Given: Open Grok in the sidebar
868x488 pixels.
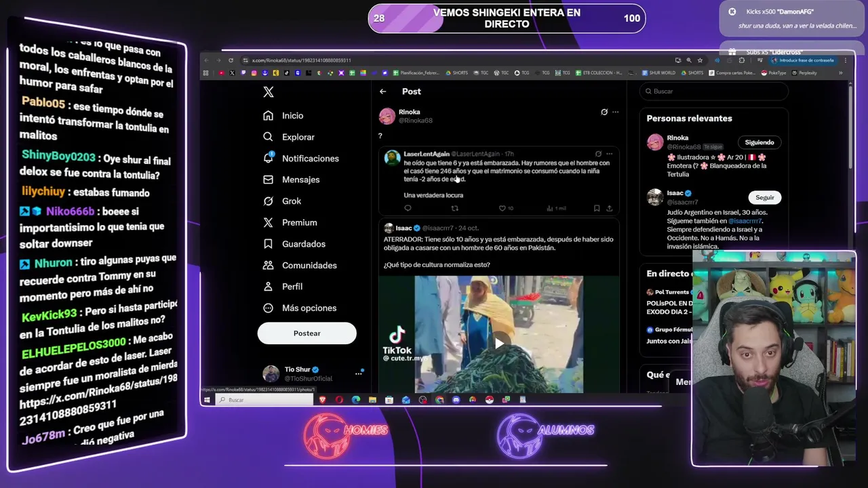Looking at the screenshot, I should (282, 201).
